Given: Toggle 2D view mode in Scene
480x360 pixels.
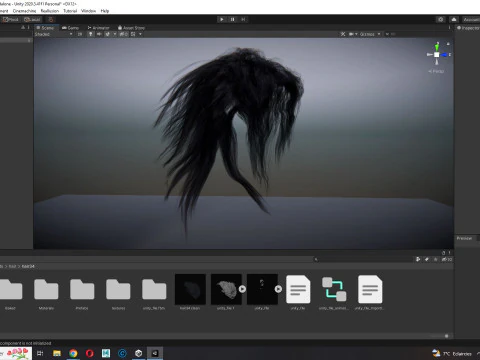Looking at the screenshot, I should pos(80,34).
